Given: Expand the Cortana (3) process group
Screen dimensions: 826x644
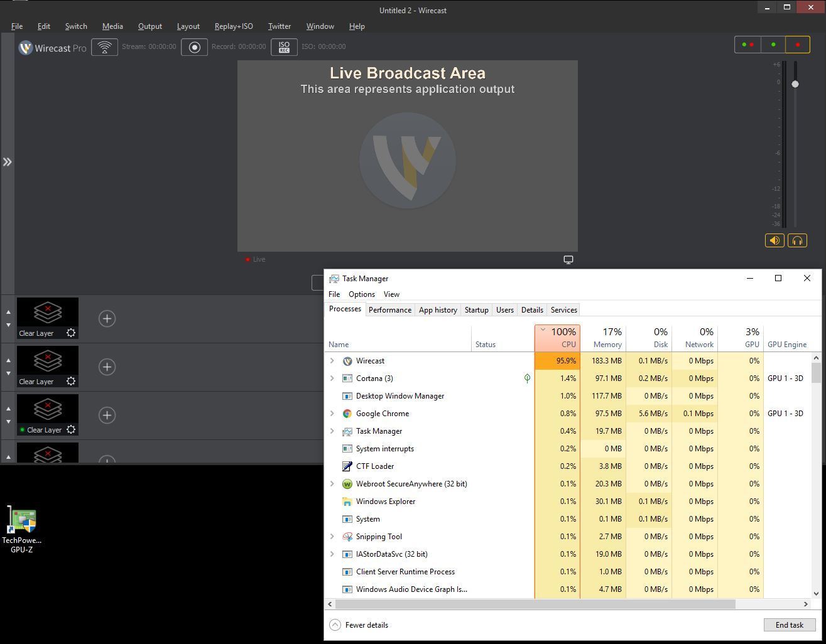Looking at the screenshot, I should [332, 378].
